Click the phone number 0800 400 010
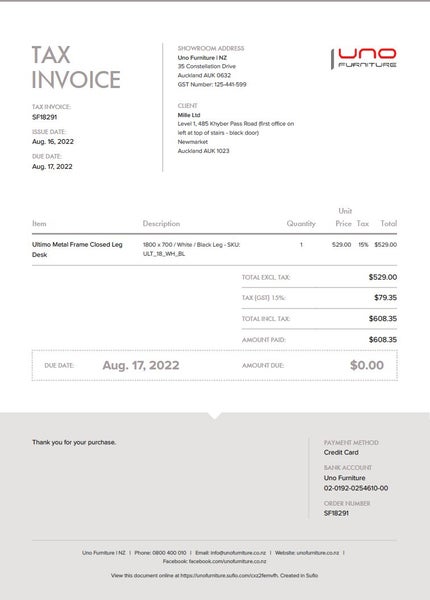 coord(169,553)
